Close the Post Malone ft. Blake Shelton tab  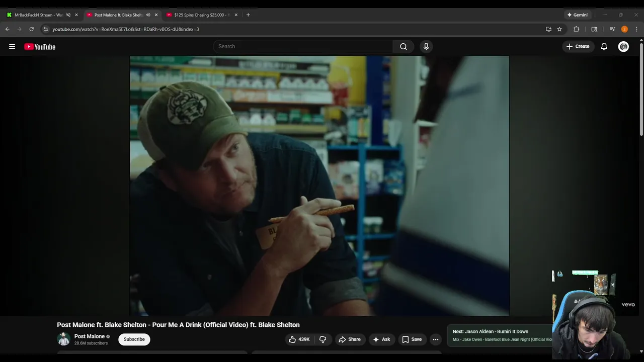156,15
